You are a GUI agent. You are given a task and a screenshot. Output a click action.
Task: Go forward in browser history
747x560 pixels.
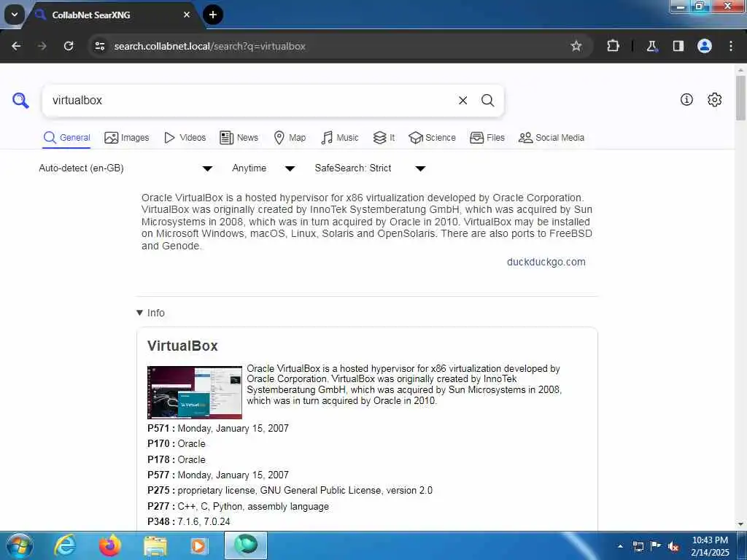coord(42,46)
